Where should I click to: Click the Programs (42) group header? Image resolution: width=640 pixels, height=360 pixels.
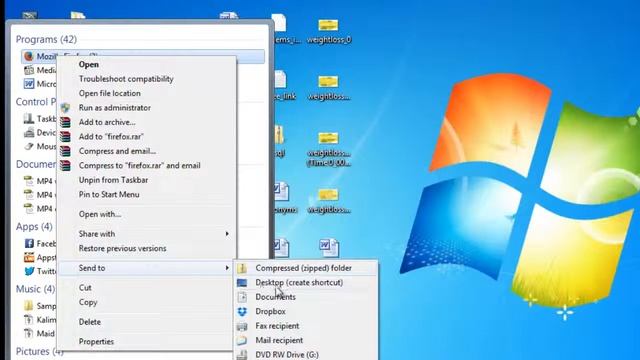[x=46, y=39]
